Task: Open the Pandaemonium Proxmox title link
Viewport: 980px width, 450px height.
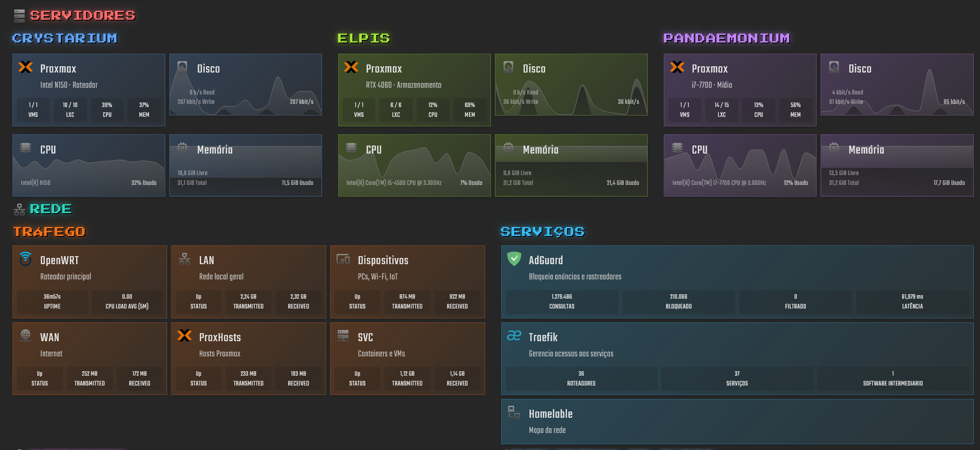Action: pos(709,69)
